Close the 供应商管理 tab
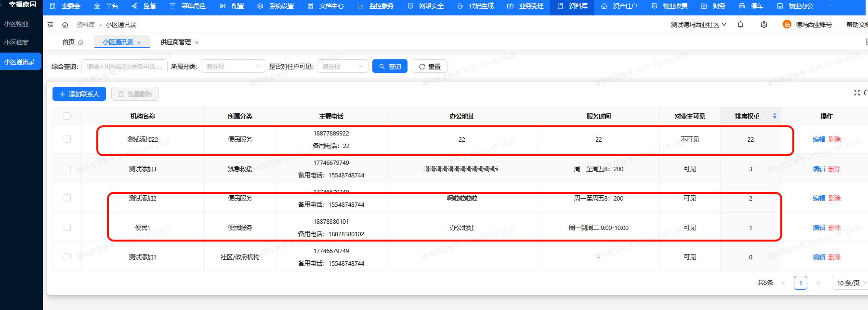 [x=197, y=42]
